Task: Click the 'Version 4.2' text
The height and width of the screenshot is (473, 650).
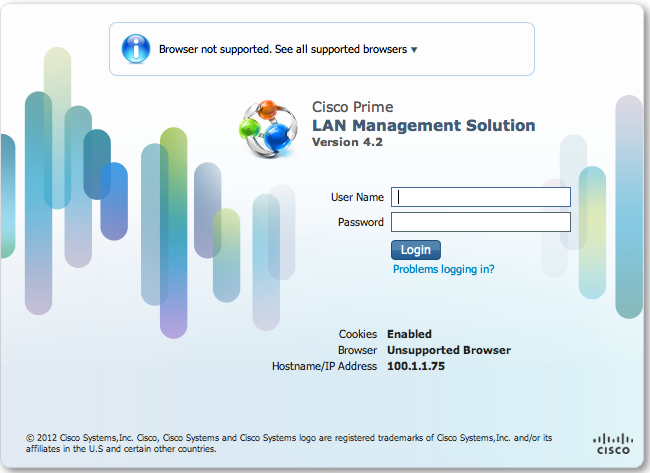Action: 347,143
